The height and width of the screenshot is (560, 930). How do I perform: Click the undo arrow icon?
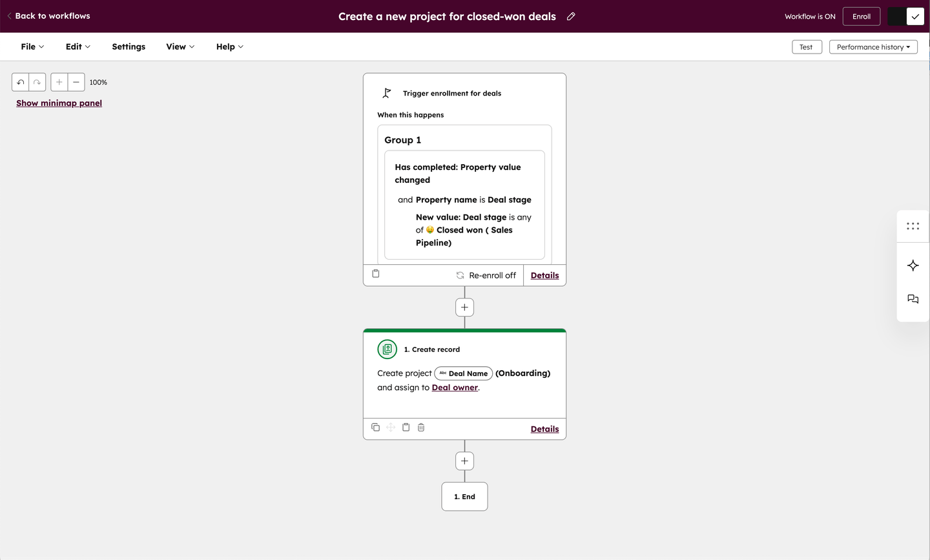point(21,82)
